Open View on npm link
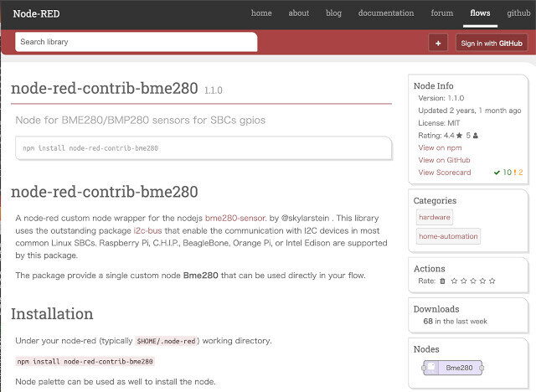Viewport: 536px width, 392px height. [440, 147]
